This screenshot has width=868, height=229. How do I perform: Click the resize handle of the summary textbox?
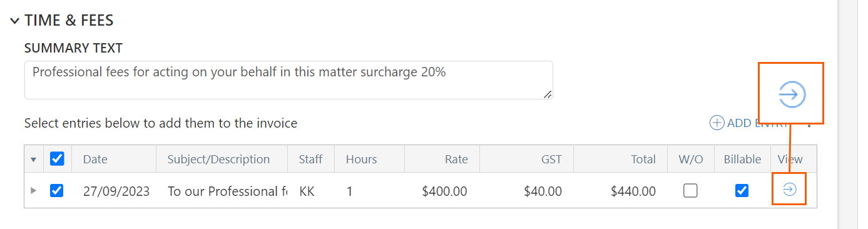pyautogui.click(x=548, y=94)
